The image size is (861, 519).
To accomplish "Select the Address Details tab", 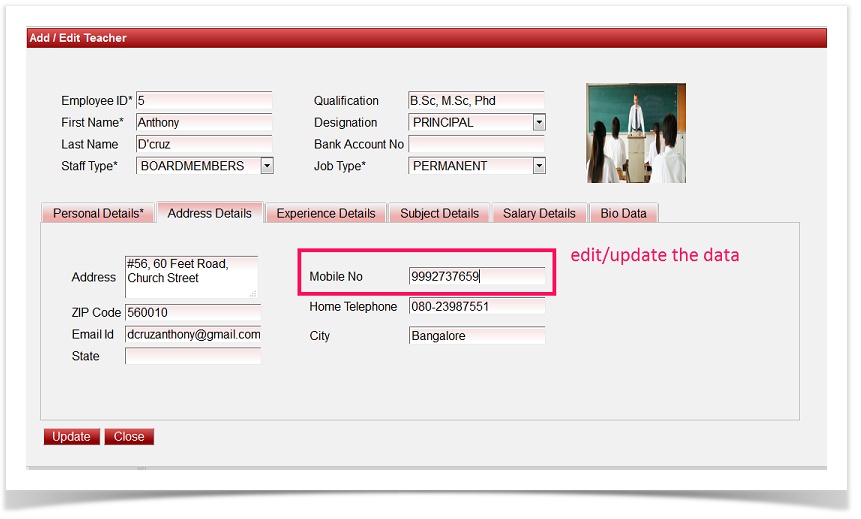I will coord(209,213).
